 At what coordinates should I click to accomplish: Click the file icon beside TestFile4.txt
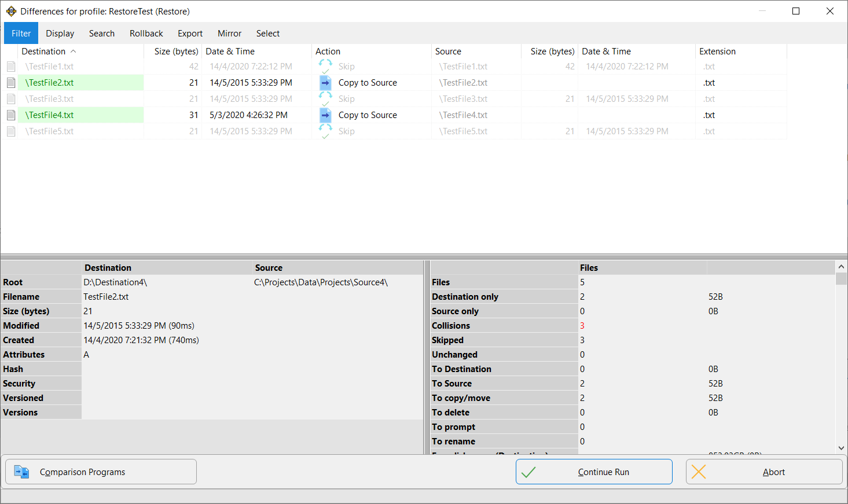(11, 115)
